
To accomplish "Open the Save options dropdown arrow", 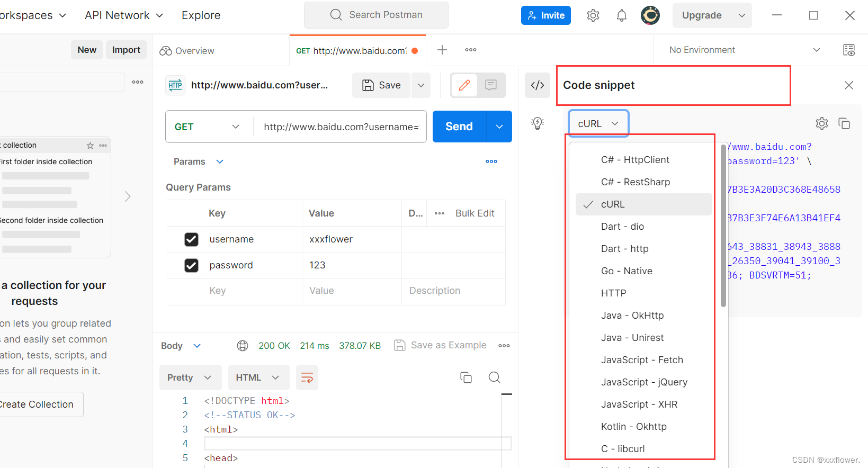I will (x=421, y=85).
